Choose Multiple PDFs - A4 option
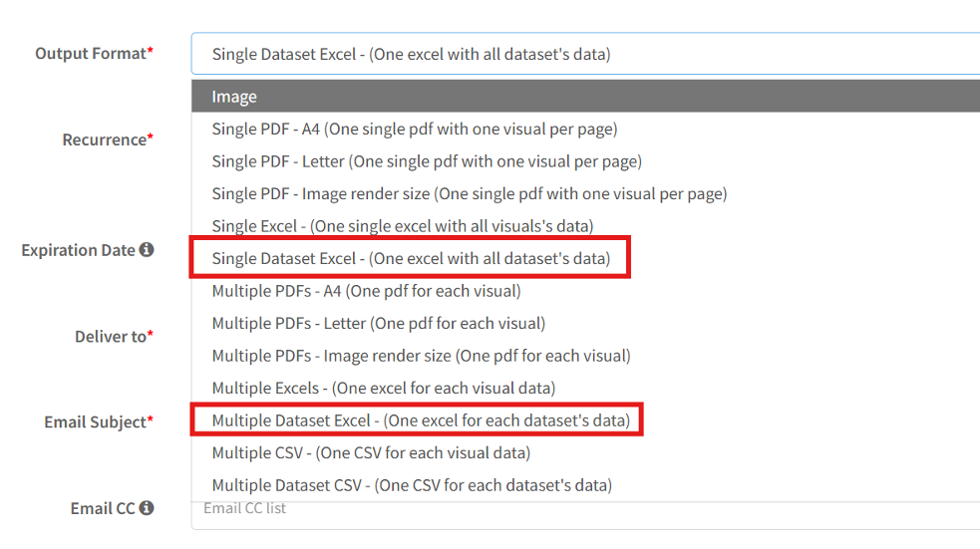 (366, 291)
